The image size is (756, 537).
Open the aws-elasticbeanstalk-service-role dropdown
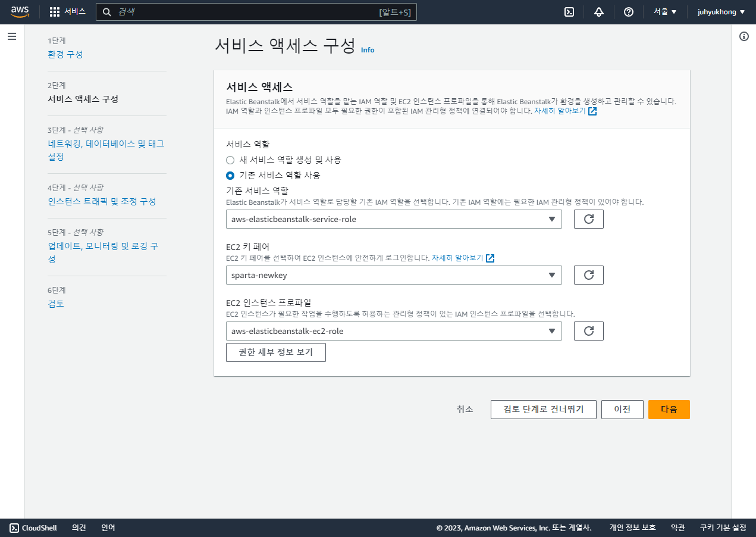coord(394,219)
